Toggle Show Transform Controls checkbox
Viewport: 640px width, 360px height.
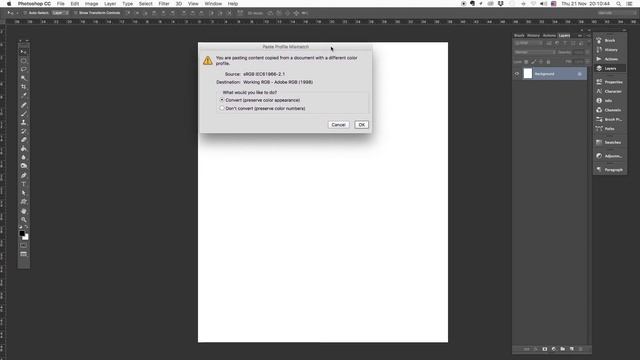pos(76,13)
